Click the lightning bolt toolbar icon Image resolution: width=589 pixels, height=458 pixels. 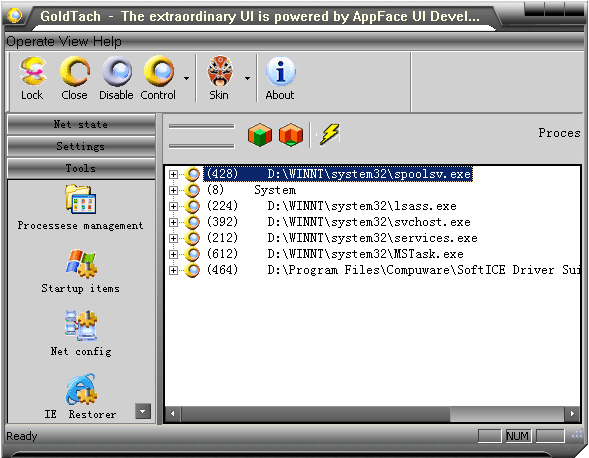(x=329, y=135)
